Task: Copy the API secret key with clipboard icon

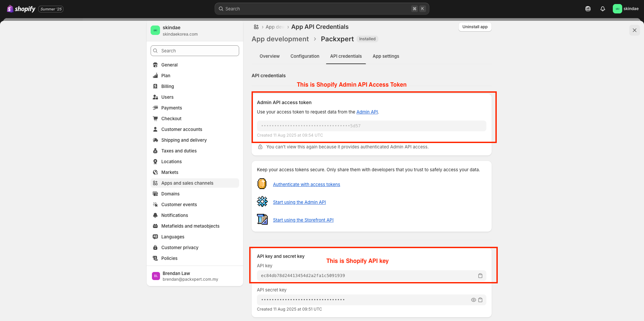Action: [x=480, y=300]
